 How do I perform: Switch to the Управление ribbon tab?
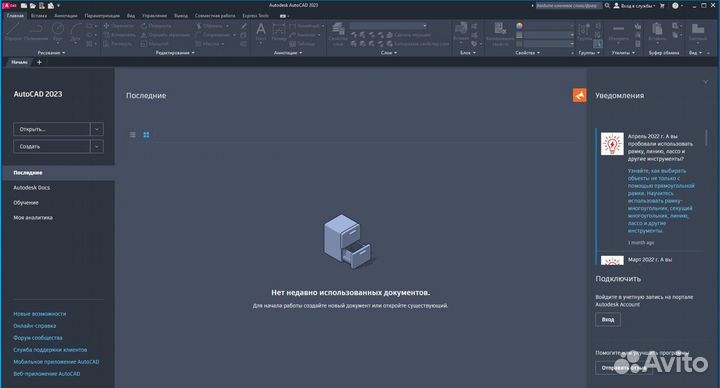[154, 16]
